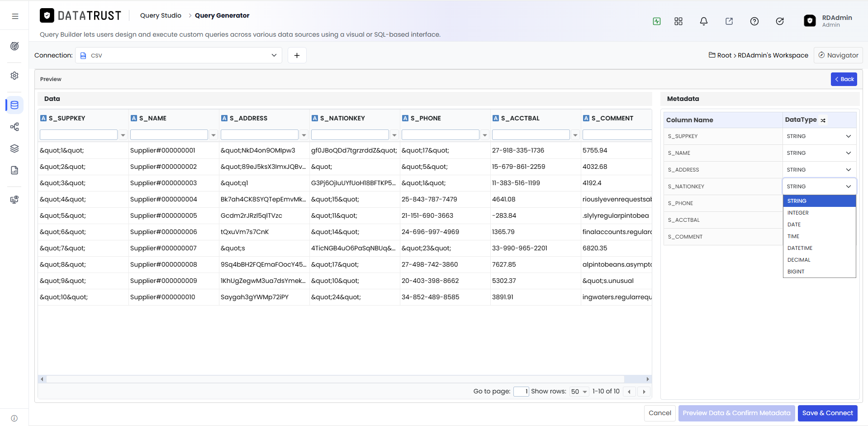Select DATETIME option in datatype list

(x=820, y=248)
